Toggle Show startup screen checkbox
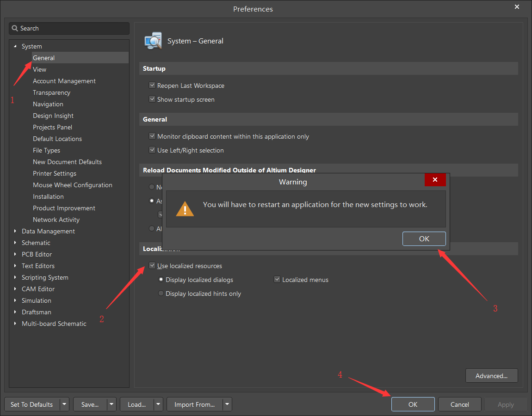This screenshot has height=416, width=532. point(152,99)
